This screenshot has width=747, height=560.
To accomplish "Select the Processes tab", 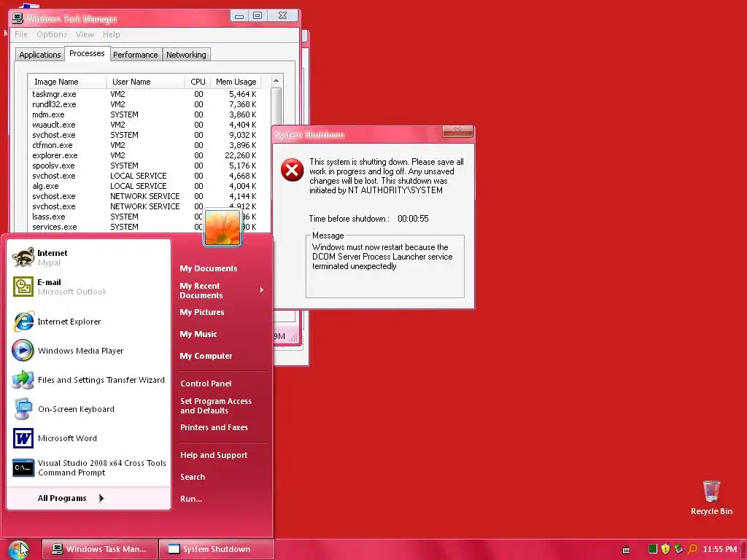I will point(87,53).
